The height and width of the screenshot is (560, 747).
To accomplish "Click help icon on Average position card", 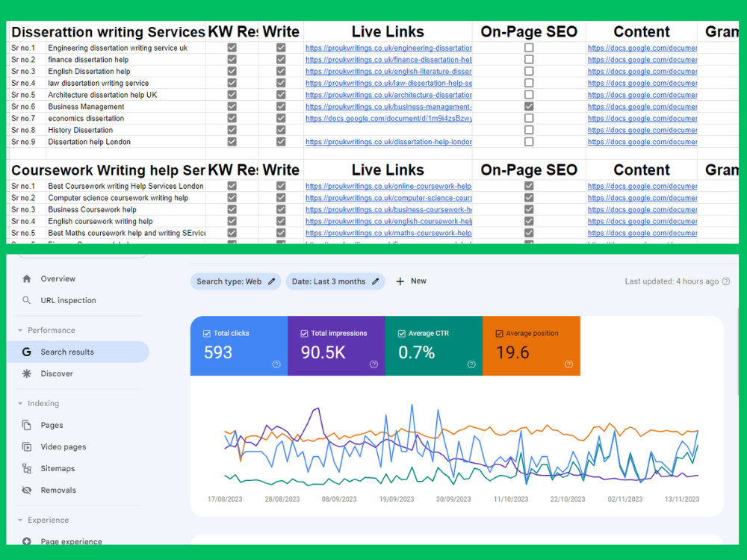I will (568, 364).
